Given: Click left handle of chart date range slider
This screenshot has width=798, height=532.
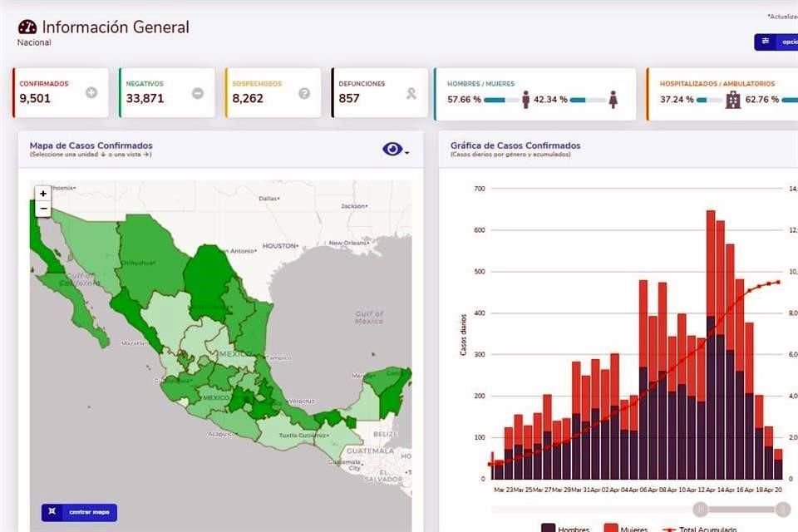Looking at the screenshot, I should pyautogui.click(x=700, y=509).
